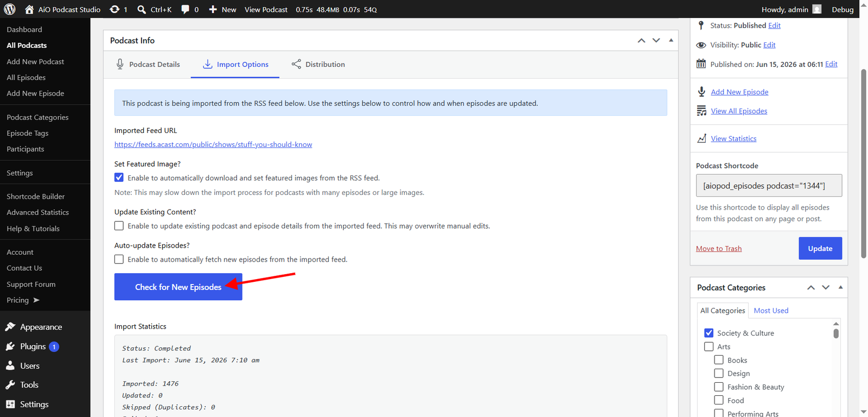Click the admin avatar icon

[817, 9]
